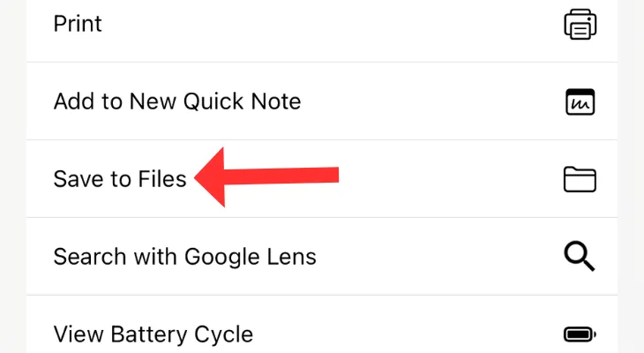Choose the Save to Files label
The image size is (644, 353).
[119, 179]
